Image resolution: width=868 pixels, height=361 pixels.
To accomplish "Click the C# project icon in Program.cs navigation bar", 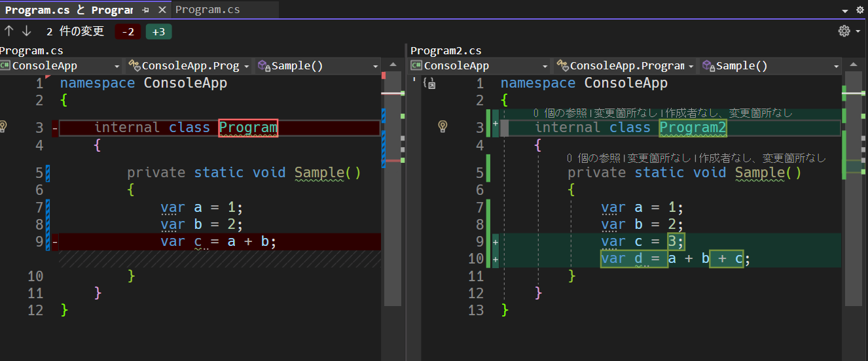I will (5, 65).
